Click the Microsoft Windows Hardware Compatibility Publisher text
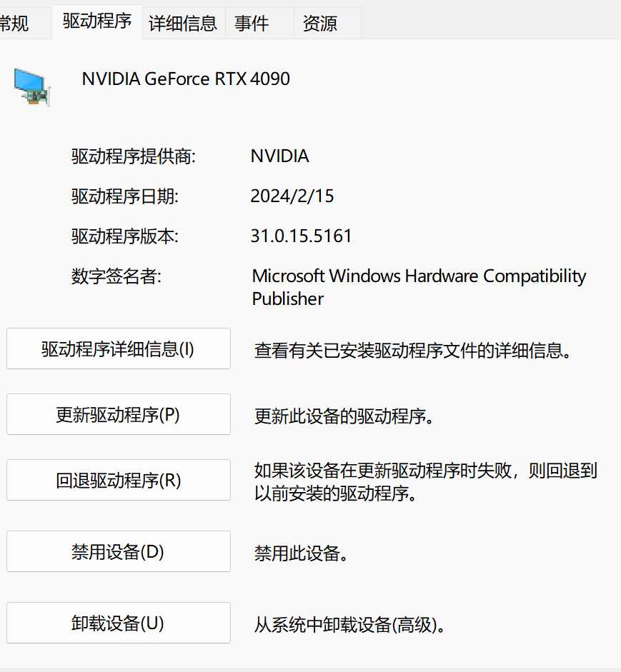The width and height of the screenshot is (621, 672). pos(419,286)
